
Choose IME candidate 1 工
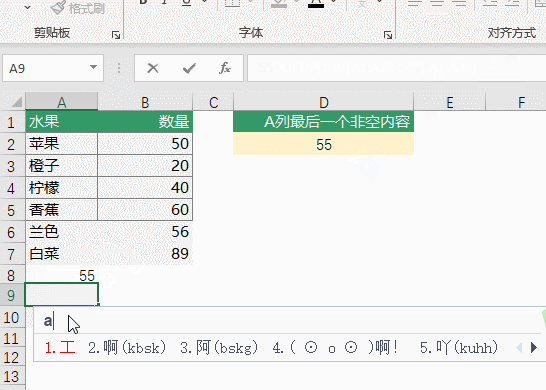60,348
